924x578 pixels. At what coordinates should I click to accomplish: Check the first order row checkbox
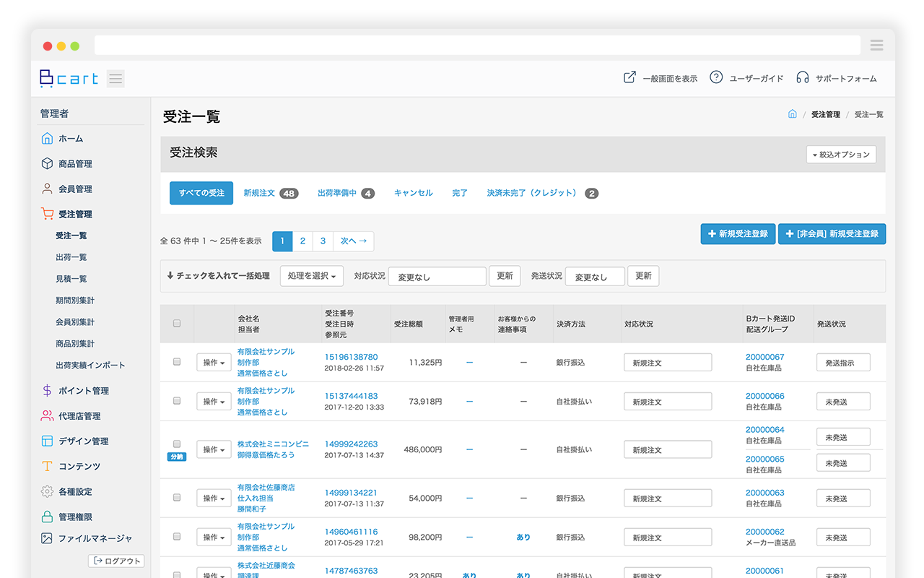176,361
